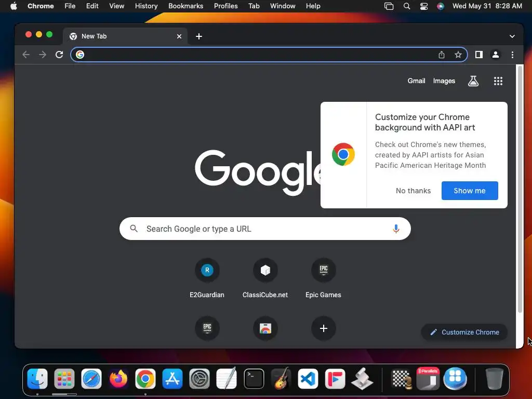Click the Search Google or type a URL box
This screenshot has height=399, width=532.
click(265, 229)
